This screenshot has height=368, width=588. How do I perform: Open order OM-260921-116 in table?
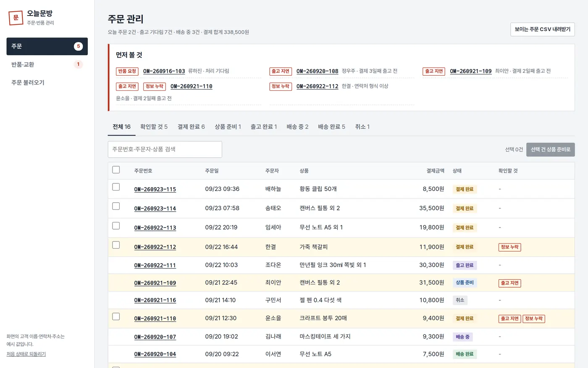click(x=155, y=300)
